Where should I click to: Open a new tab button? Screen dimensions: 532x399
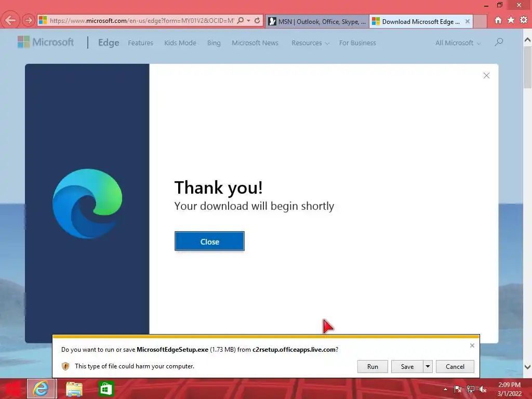click(x=480, y=21)
